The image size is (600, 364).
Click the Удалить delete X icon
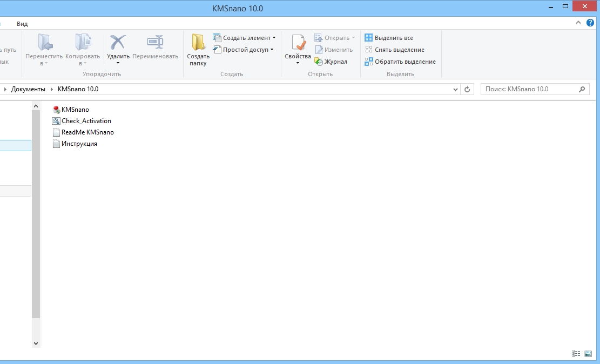[118, 42]
